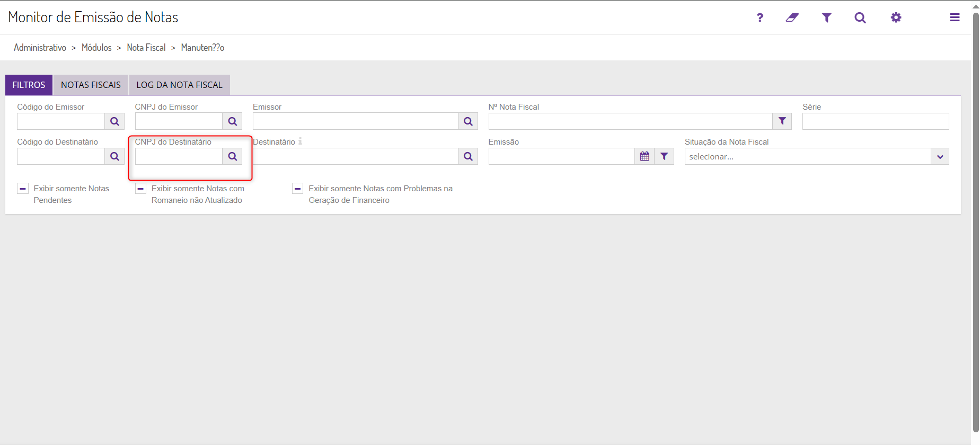The width and height of the screenshot is (980, 445).
Task: Open the LOG DA NOTA FISCAL tab
Action: pyautogui.click(x=179, y=85)
